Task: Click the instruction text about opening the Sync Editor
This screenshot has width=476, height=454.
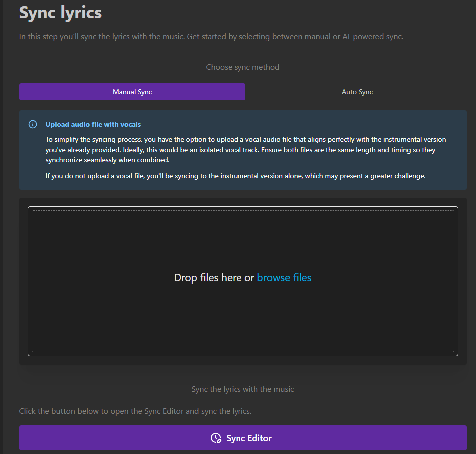Action: [135, 411]
